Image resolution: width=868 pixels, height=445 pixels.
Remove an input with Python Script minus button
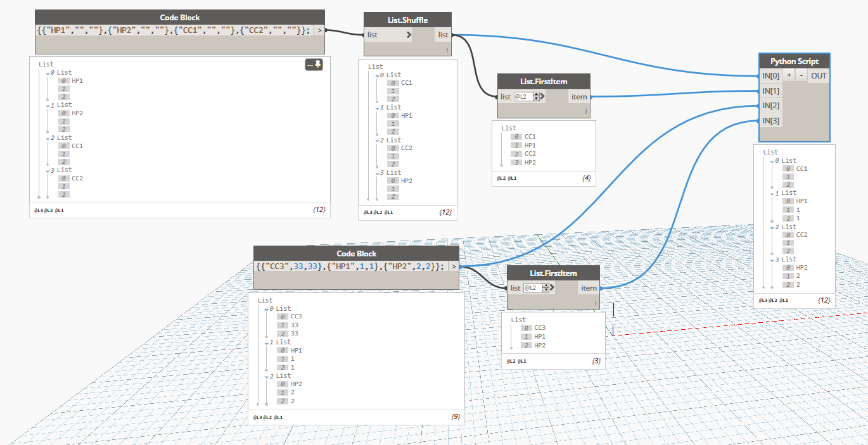pos(801,75)
